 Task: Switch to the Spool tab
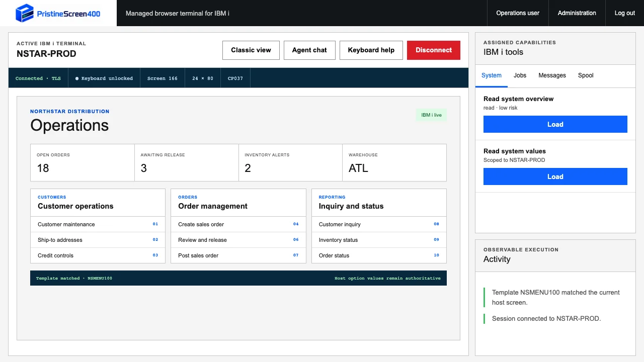[586, 75]
